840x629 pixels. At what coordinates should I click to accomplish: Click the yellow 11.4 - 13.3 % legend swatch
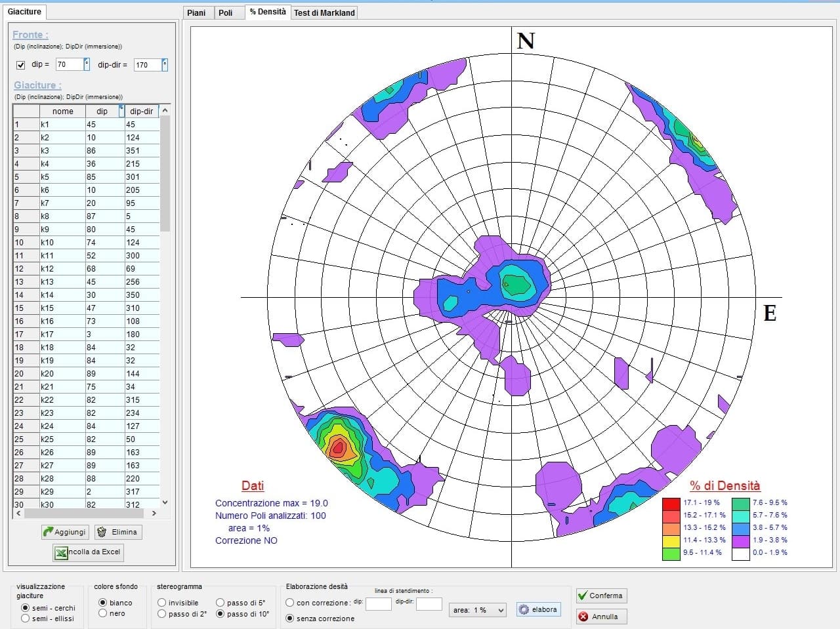[671, 540]
